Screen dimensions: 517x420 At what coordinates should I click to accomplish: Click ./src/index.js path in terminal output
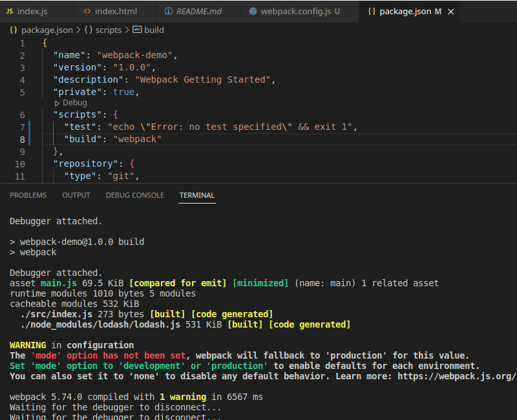[56, 314]
